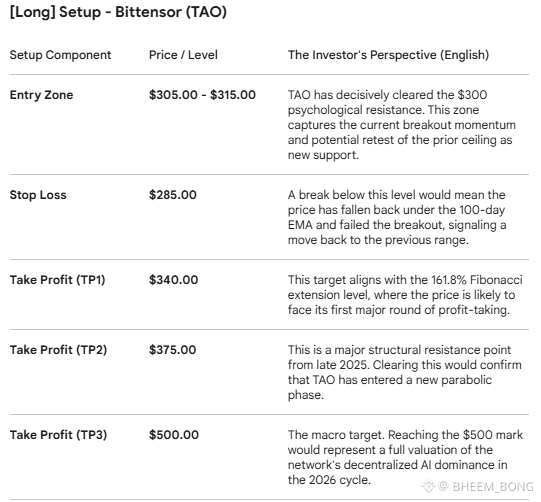Click the watermark logo icon beside BHEEM_BONG
Viewport: 541px width, 502px height.
coord(428,486)
